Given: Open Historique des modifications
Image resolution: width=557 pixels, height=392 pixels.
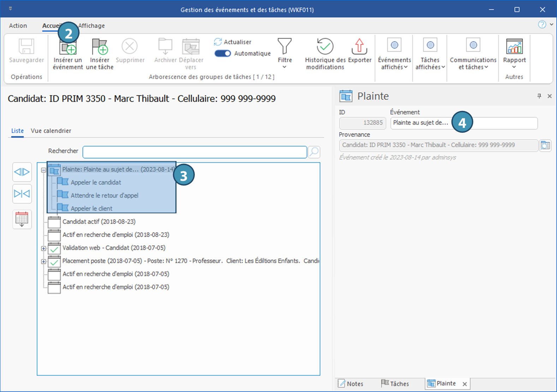Looking at the screenshot, I should (325, 47).
